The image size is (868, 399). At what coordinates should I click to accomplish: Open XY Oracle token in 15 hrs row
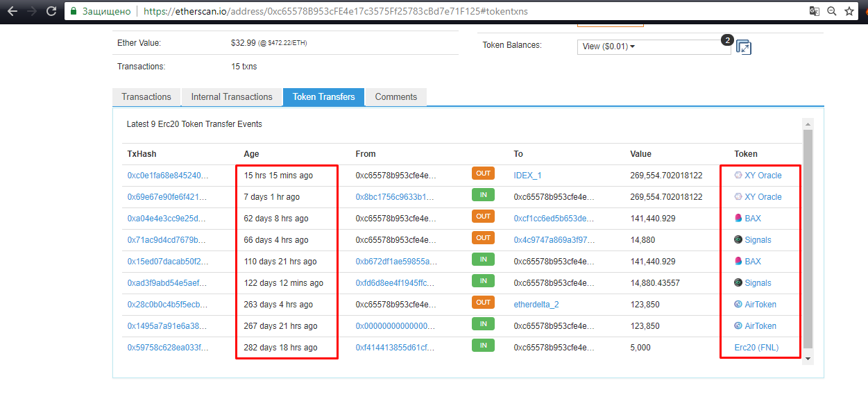[763, 176]
